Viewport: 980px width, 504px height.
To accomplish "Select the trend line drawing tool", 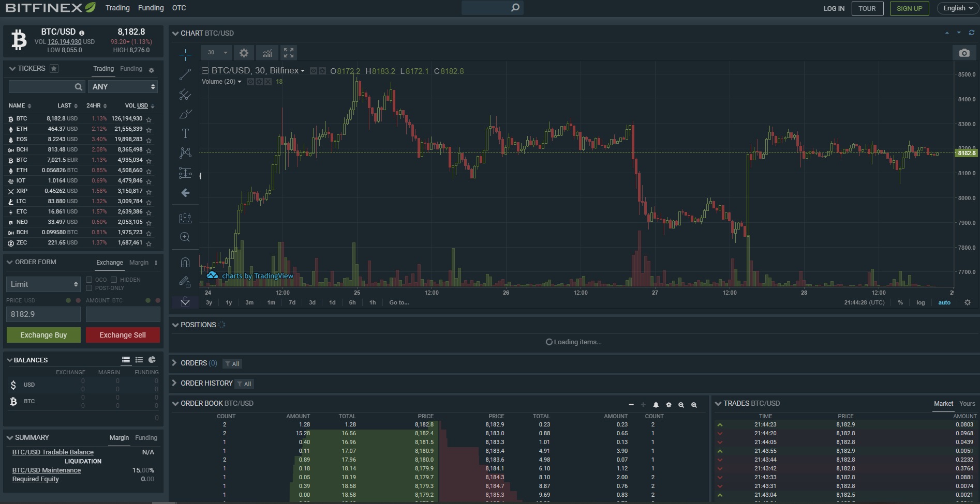I will click(x=185, y=75).
